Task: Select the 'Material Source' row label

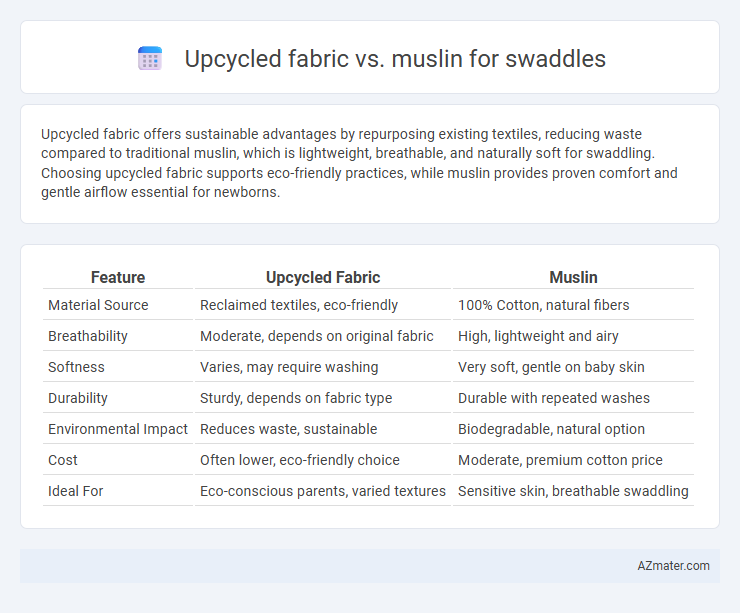Action: pos(98,305)
